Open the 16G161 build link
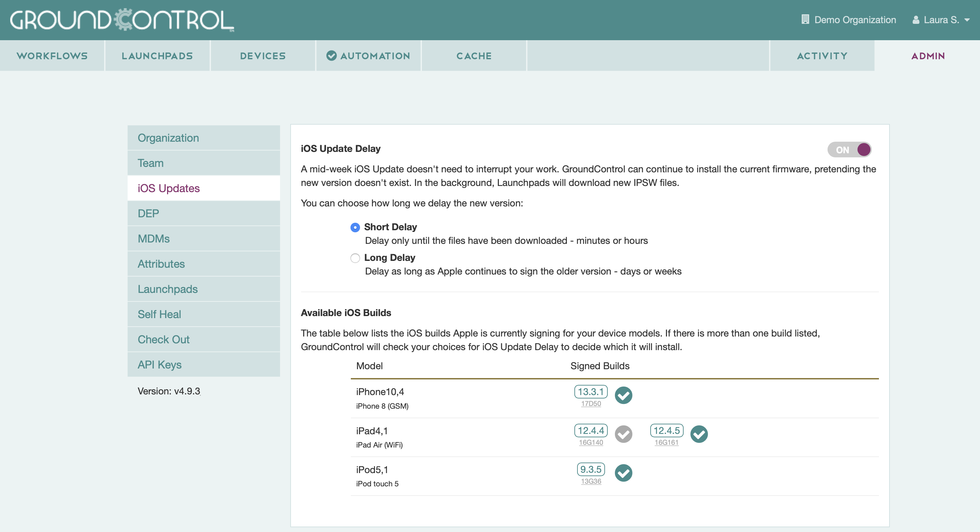This screenshot has height=532, width=980. (x=667, y=442)
